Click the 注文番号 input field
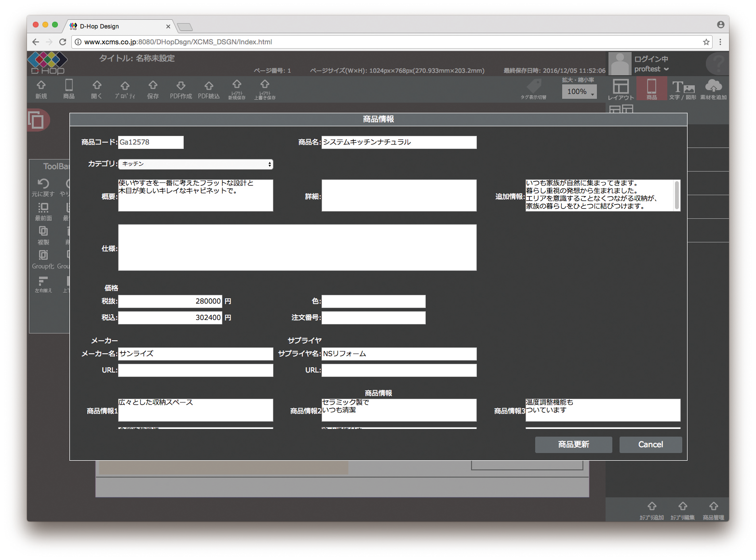This screenshot has width=756, height=560. 374,318
